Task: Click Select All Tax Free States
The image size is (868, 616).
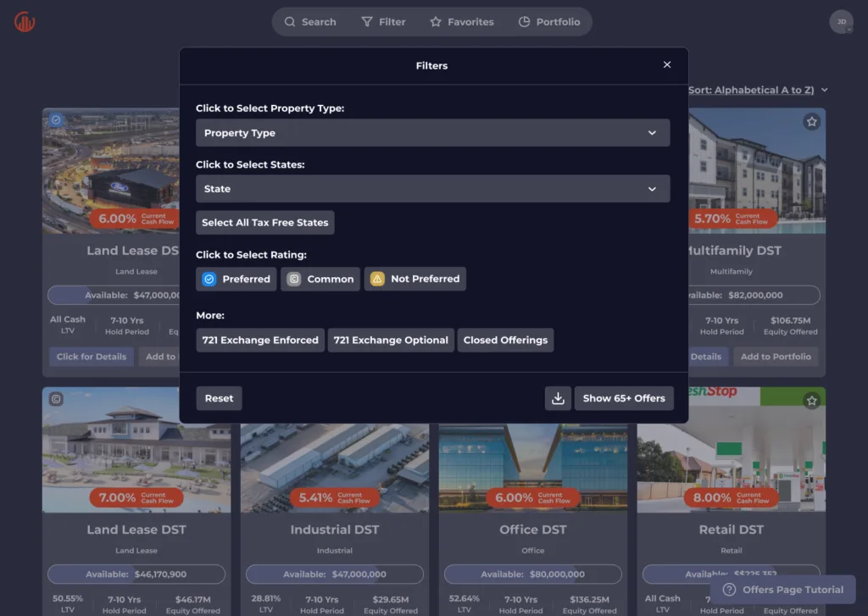Action: (264, 223)
